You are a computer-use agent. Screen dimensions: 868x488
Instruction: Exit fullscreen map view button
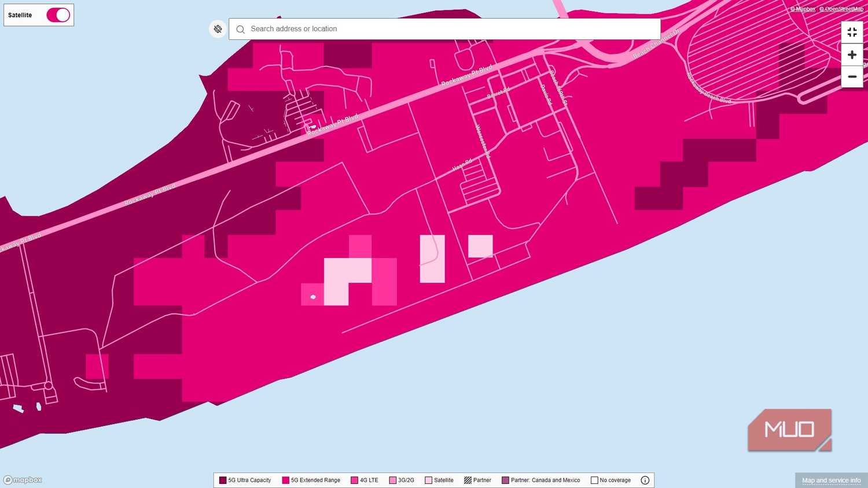click(852, 32)
